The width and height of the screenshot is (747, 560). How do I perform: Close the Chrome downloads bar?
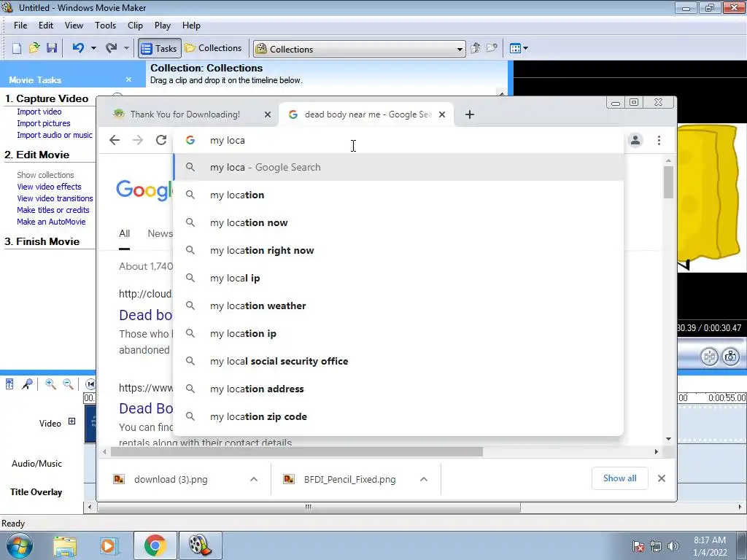(661, 478)
